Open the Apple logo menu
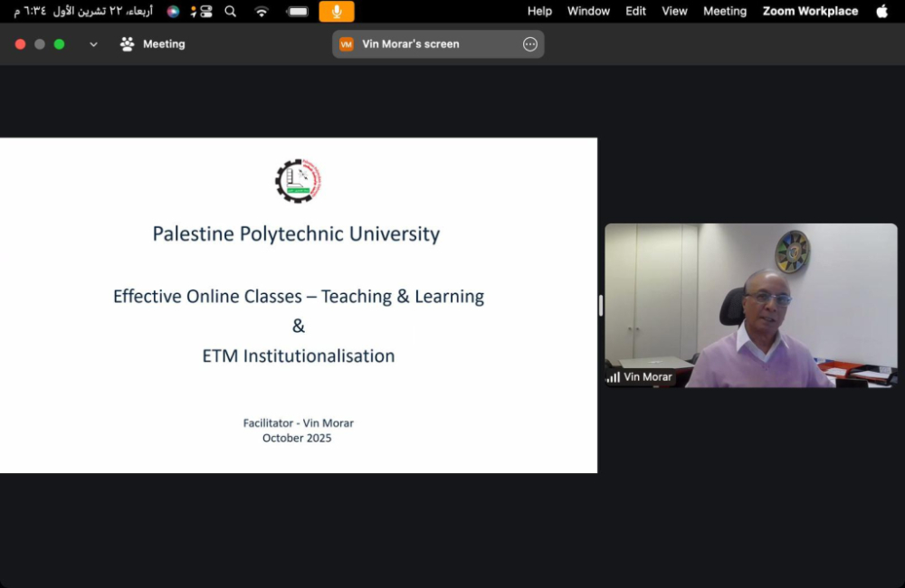Screen dimensions: 905x588 (x=882, y=12)
